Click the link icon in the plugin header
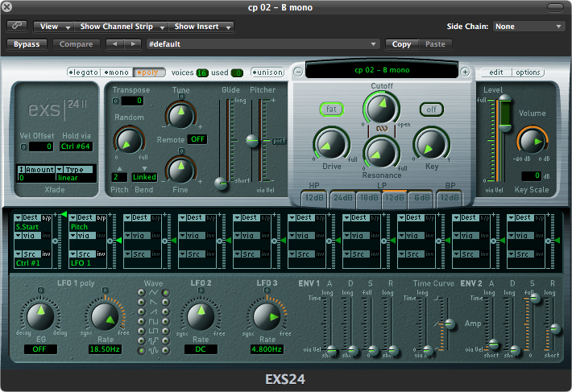Screen dimensions: 572x392 pyautogui.click(x=17, y=27)
